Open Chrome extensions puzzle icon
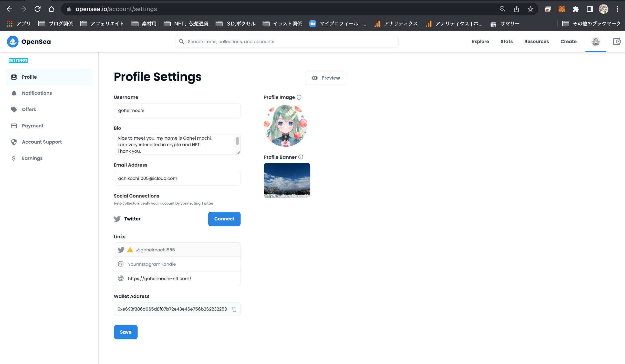Viewport: 625px width, 364px height. tap(575, 9)
